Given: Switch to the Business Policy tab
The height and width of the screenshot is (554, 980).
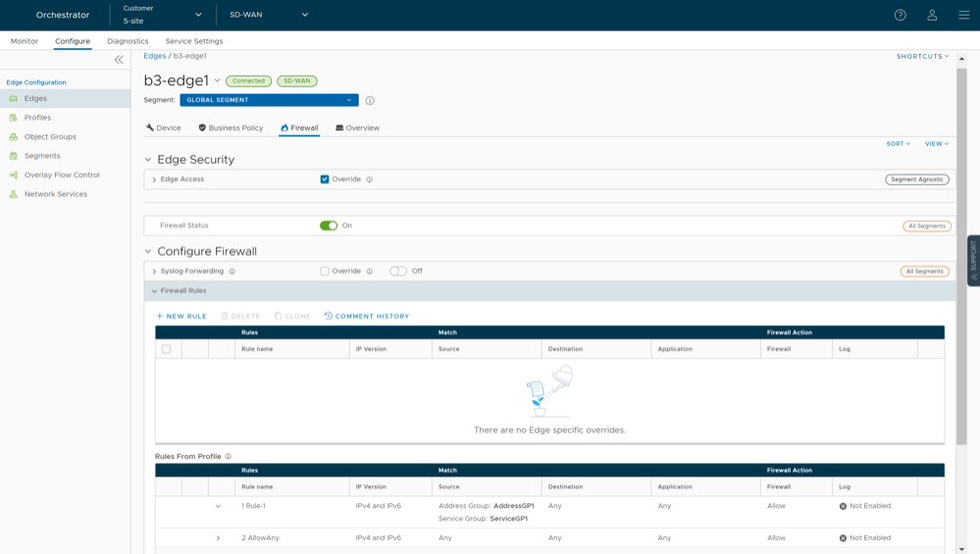Looking at the screenshot, I should coord(231,127).
